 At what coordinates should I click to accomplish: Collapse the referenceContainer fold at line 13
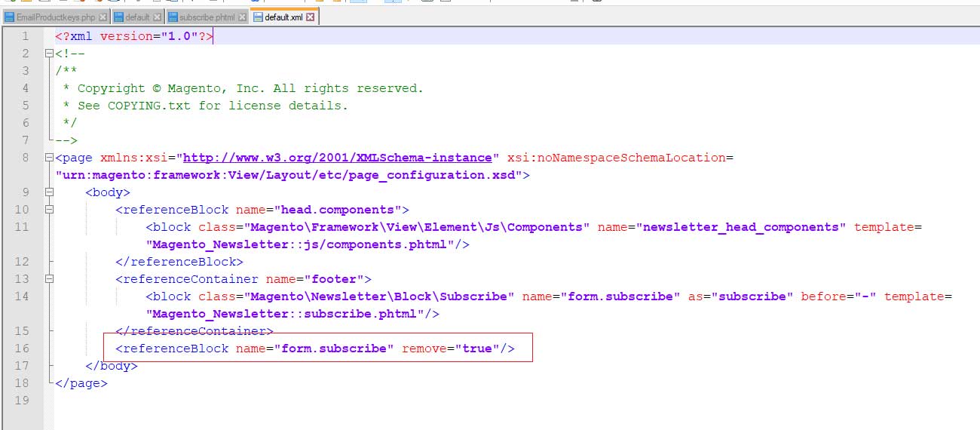pos(49,279)
